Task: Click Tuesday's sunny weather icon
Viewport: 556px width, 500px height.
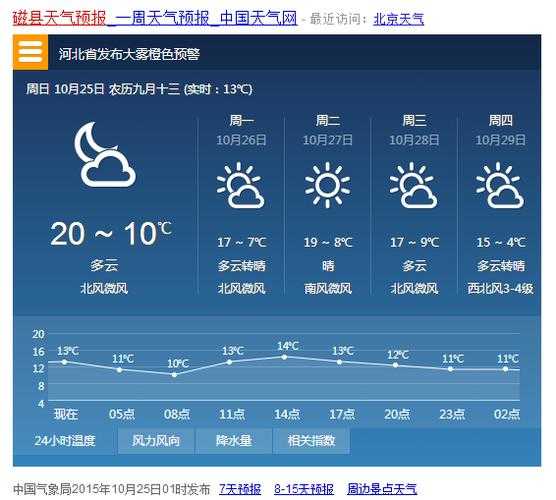Action: pos(327,185)
